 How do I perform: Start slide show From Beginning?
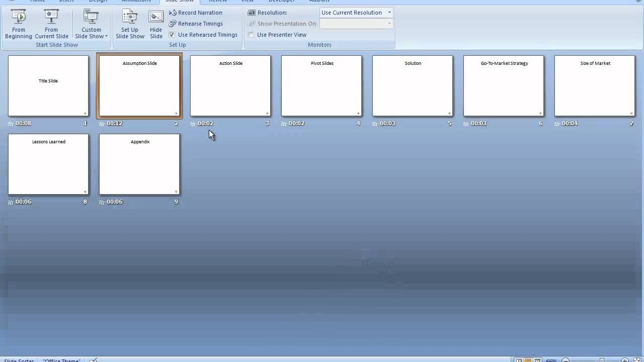coord(19,24)
